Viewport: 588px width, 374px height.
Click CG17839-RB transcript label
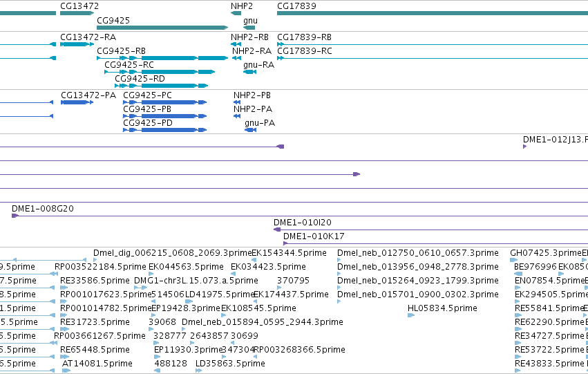tap(304, 37)
